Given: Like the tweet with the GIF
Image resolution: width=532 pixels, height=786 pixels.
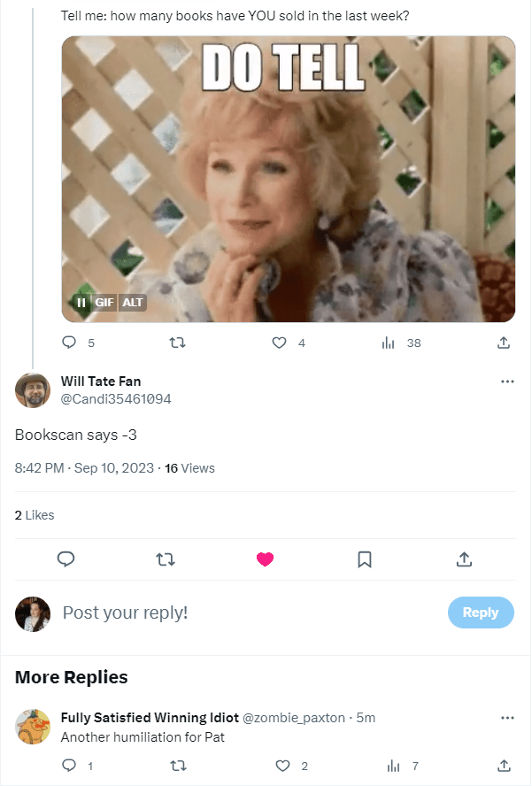Looking at the screenshot, I should [x=280, y=343].
